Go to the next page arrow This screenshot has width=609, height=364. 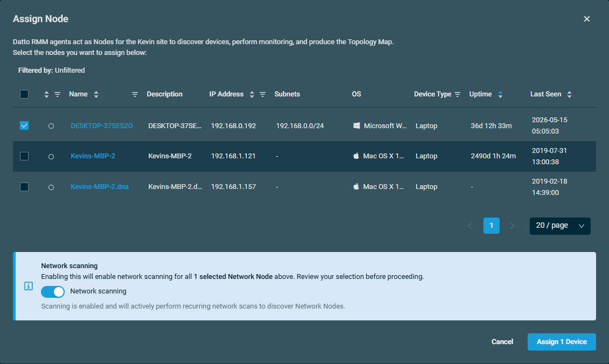point(512,226)
